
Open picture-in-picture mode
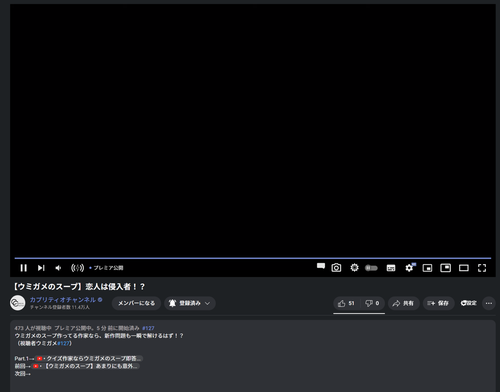pyautogui.click(x=446, y=268)
